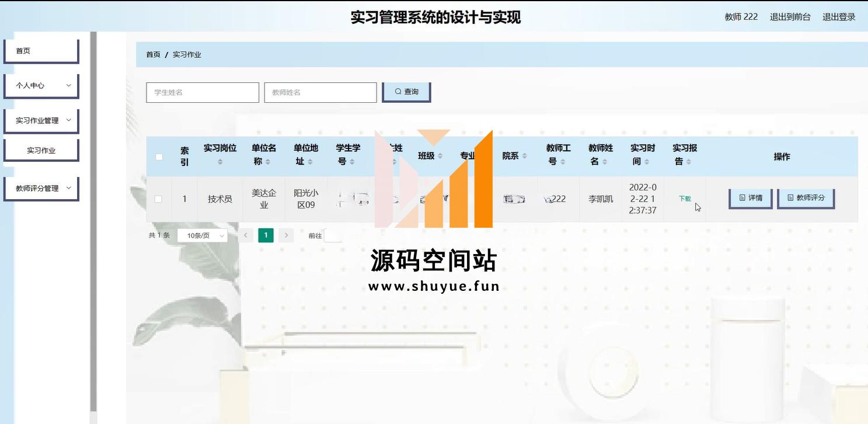Click 退出到前台 in the header
The image size is (868, 424).
(x=790, y=17)
